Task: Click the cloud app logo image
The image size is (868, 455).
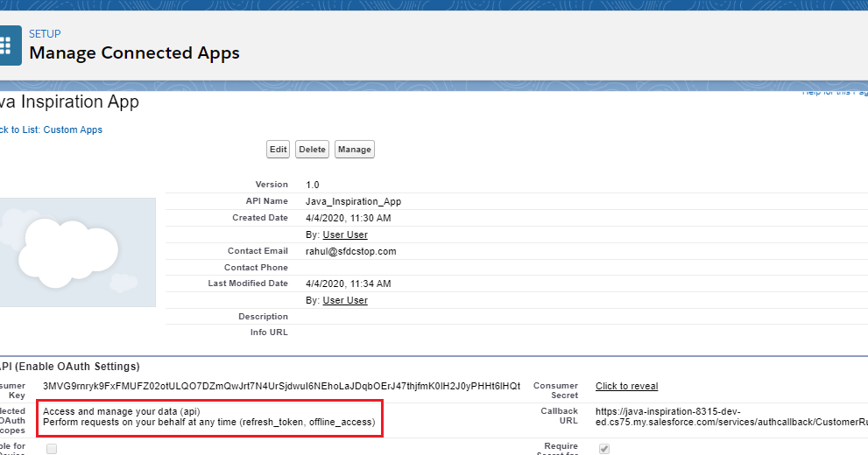Action: [77, 252]
